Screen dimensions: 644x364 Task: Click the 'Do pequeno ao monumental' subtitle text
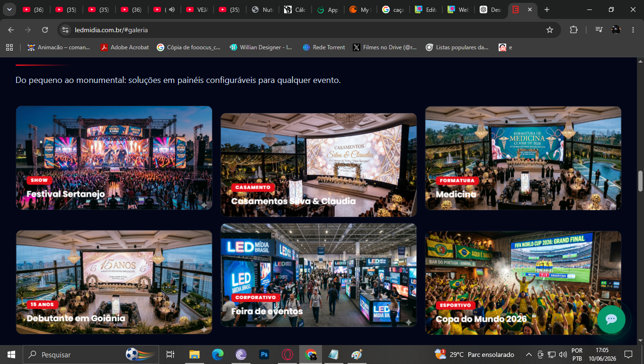pyautogui.click(x=178, y=80)
